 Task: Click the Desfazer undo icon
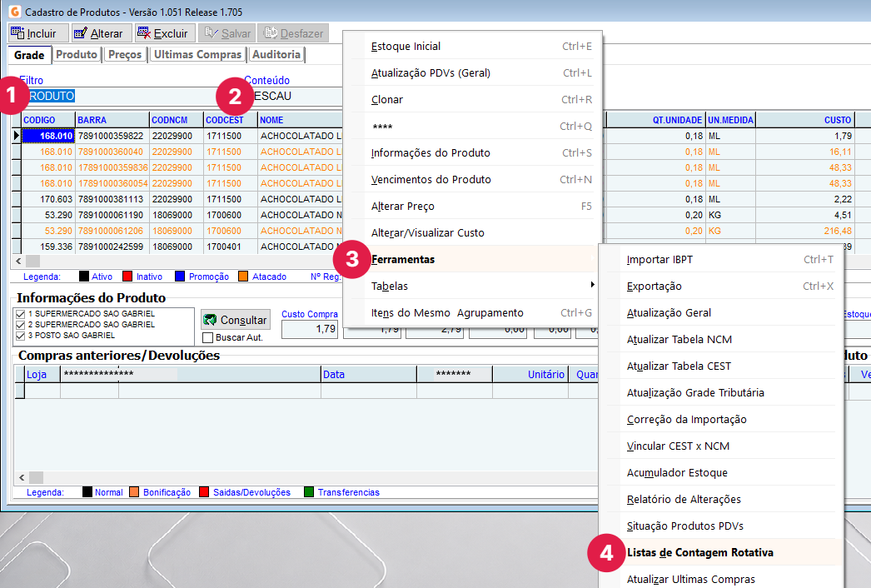pos(271,33)
